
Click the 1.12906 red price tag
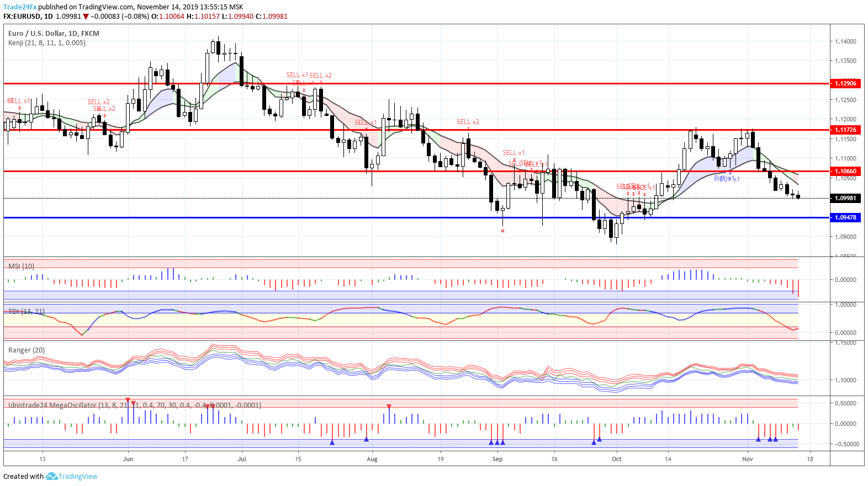tap(845, 83)
